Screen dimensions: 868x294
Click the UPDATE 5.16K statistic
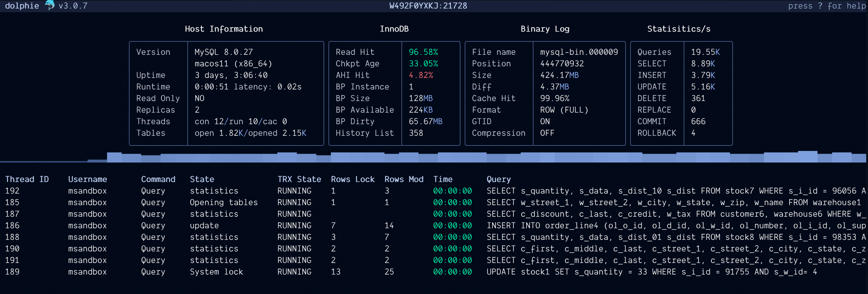[703, 87]
